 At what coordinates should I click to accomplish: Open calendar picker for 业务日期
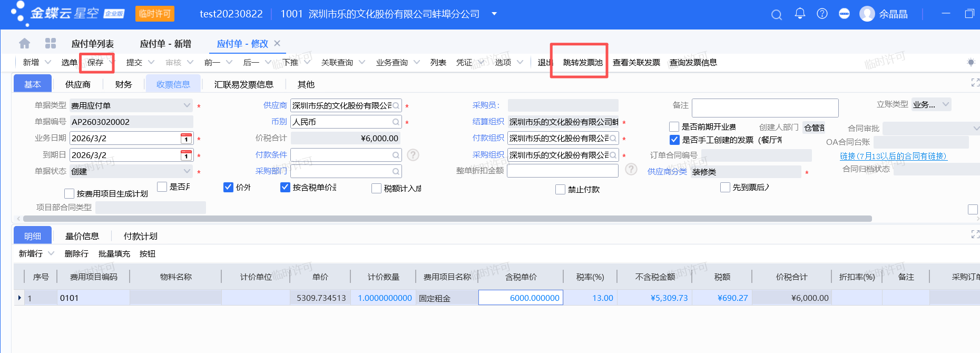(186, 139)
